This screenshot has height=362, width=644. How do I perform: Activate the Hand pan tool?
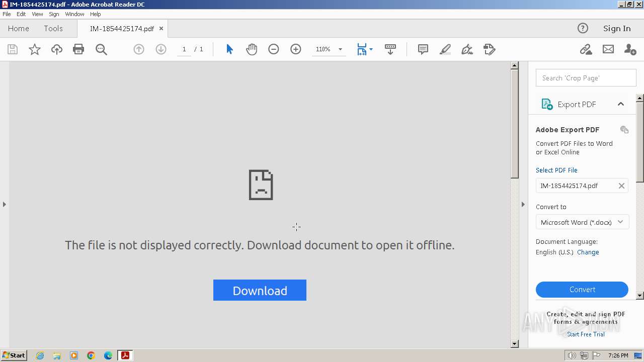[x=252, y=49]
